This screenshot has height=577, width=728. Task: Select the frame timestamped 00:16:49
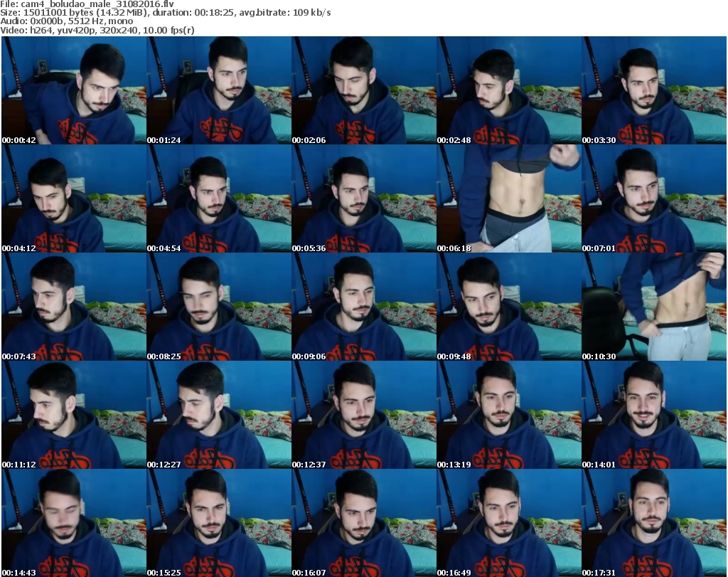509,523
